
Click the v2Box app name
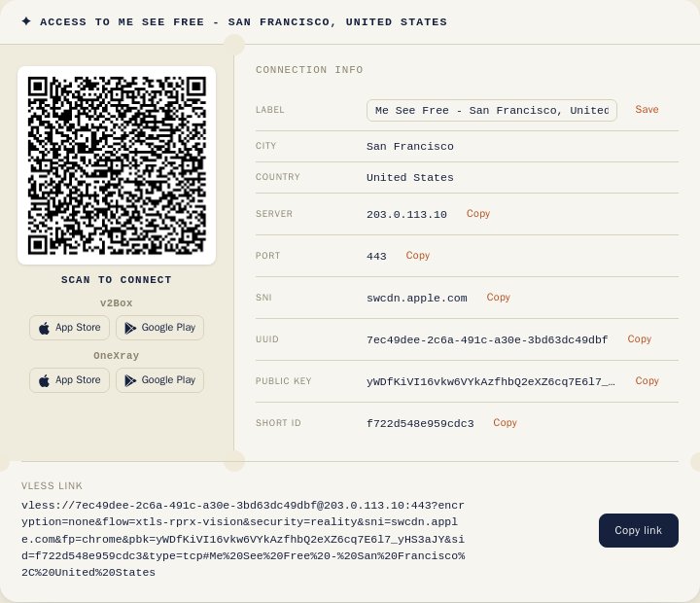click(x=117, y=303)
